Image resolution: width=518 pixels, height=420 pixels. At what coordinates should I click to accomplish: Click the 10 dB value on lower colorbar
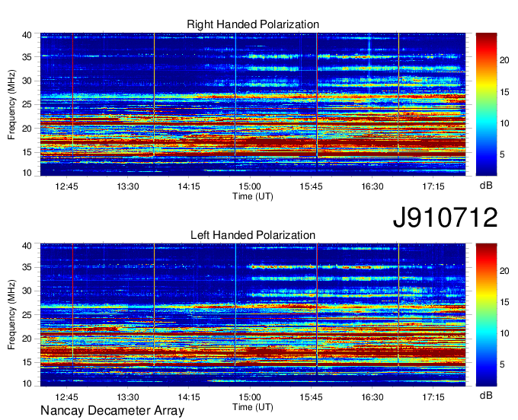click(504, 333)
